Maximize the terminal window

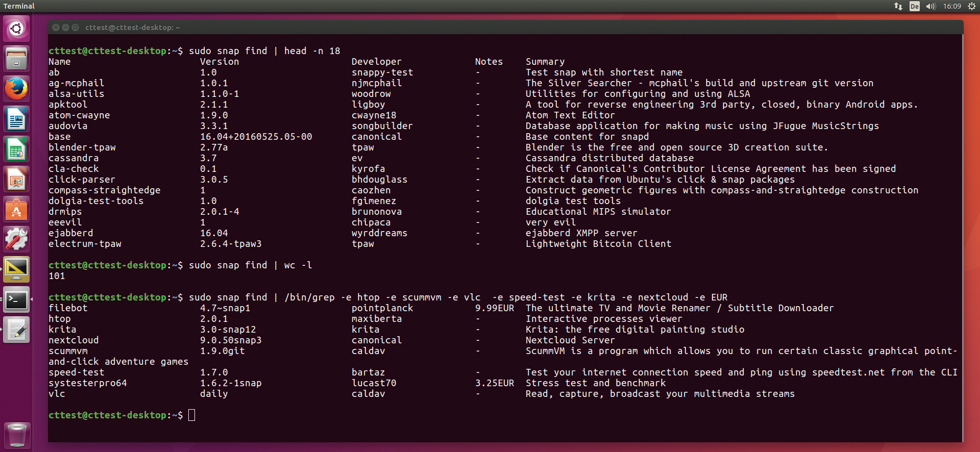[x=76, y=28]
